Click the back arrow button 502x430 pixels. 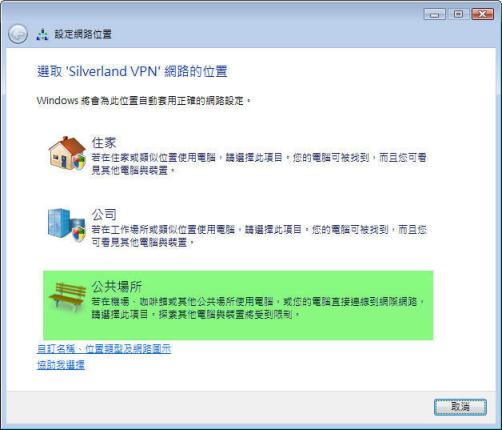point(18,34)
